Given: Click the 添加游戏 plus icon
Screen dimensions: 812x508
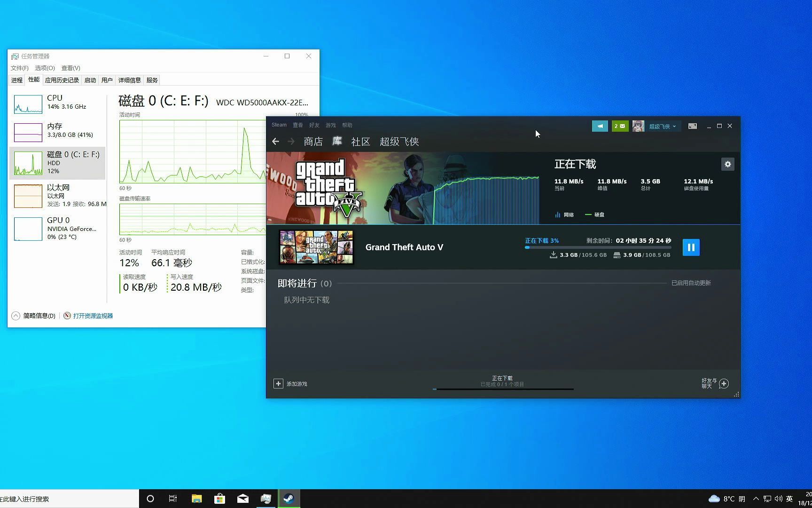Looking at the screenshot, I should click(278, 384).
